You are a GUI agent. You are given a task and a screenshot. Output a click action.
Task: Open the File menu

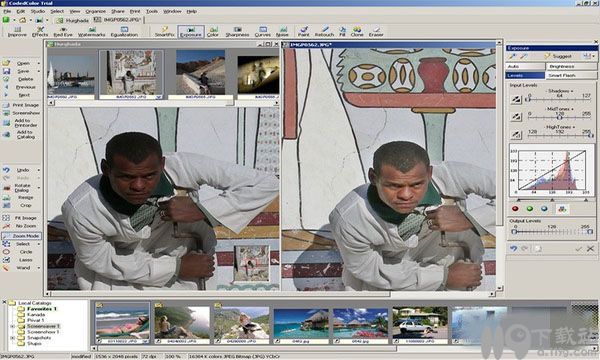7,11
